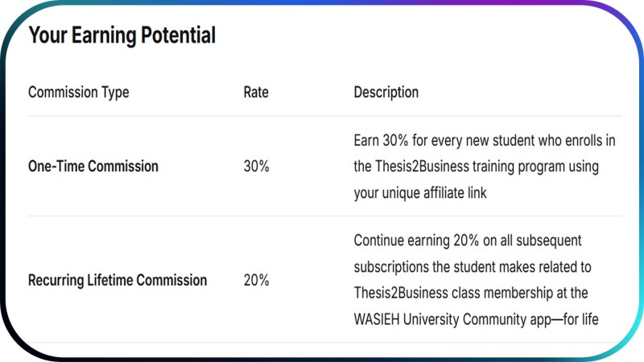Image resolution: width=644 pixels, height=362 pixels.
Task: Select the Commission Type column header
Action: (x=78, y=93)
